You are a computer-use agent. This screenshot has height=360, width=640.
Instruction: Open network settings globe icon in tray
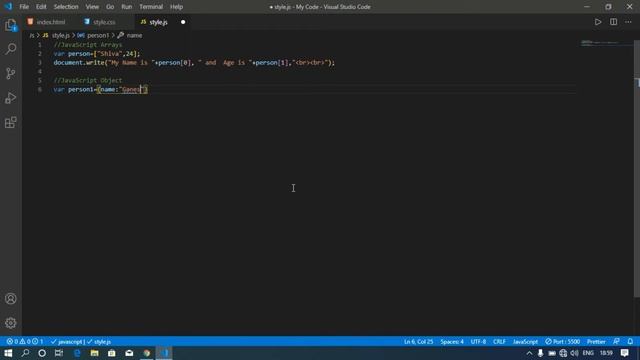[563, 353]
